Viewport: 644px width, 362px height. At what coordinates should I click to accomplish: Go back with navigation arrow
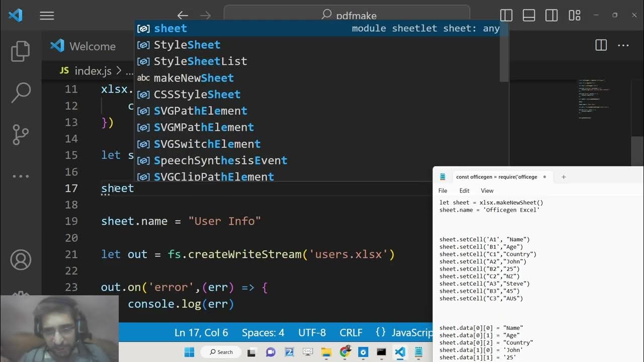(183, 16)
